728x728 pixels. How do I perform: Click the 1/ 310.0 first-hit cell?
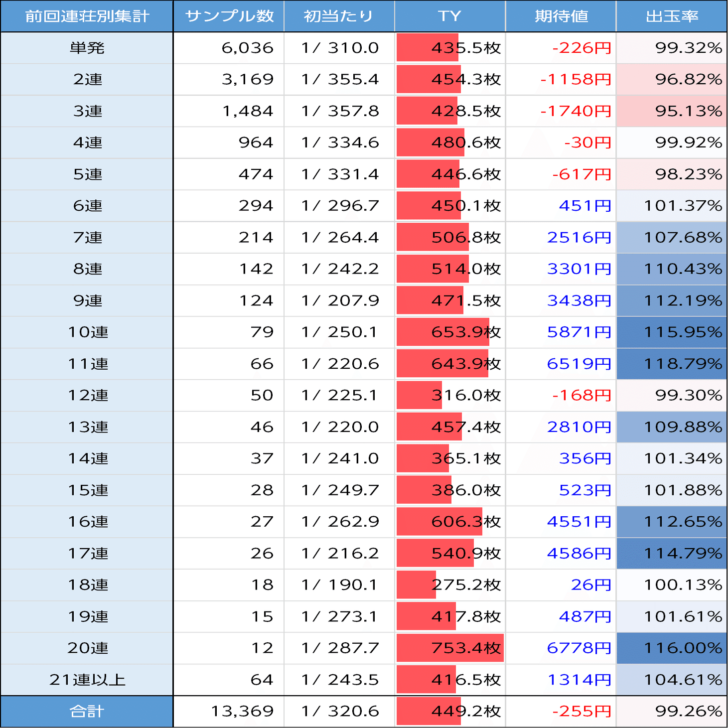[x=339, y=48]
